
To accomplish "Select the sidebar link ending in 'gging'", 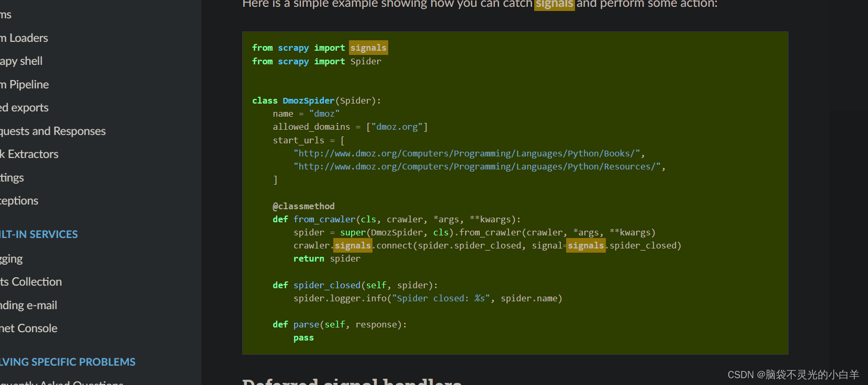I will (12, 259).
